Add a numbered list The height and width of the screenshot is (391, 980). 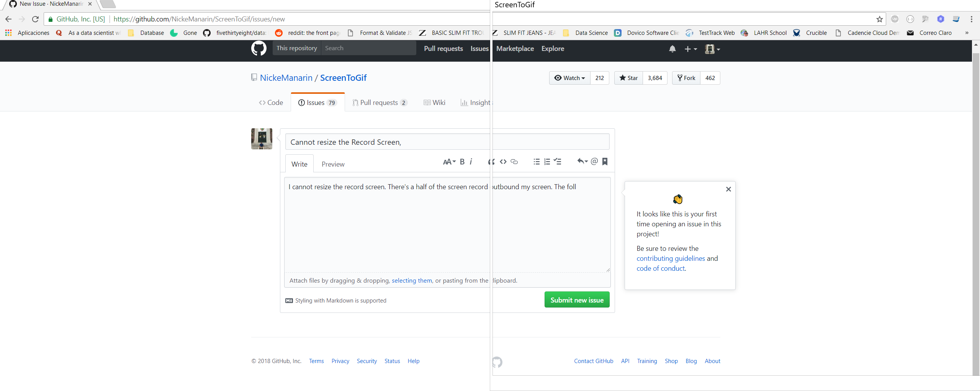547,162
